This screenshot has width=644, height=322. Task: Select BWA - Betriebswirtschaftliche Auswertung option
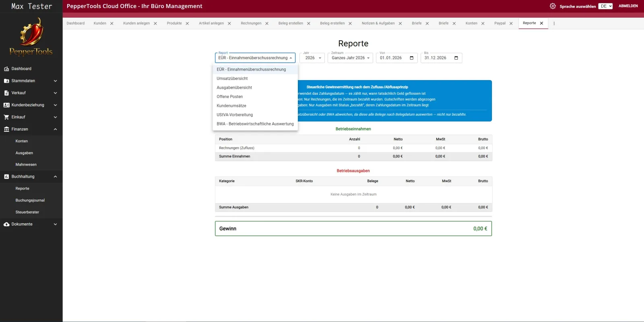[255, 124]
